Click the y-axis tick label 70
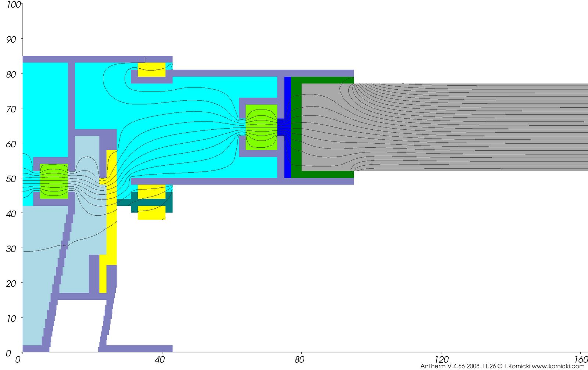This screenshot has height=370, width=588. coord(11,109)
